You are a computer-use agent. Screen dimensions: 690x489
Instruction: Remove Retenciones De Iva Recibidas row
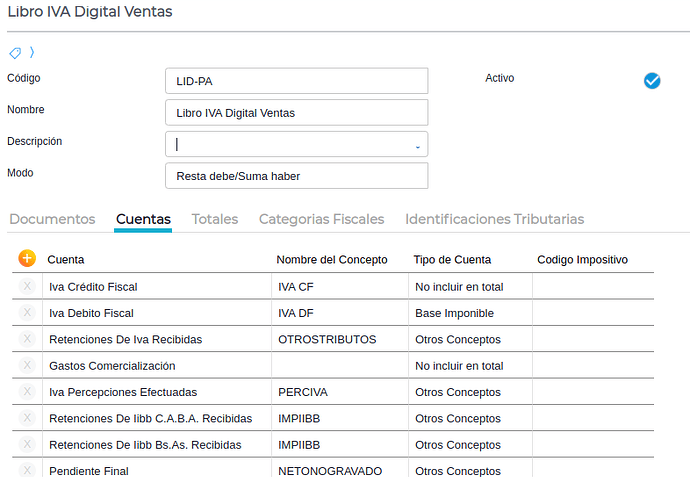27,339
